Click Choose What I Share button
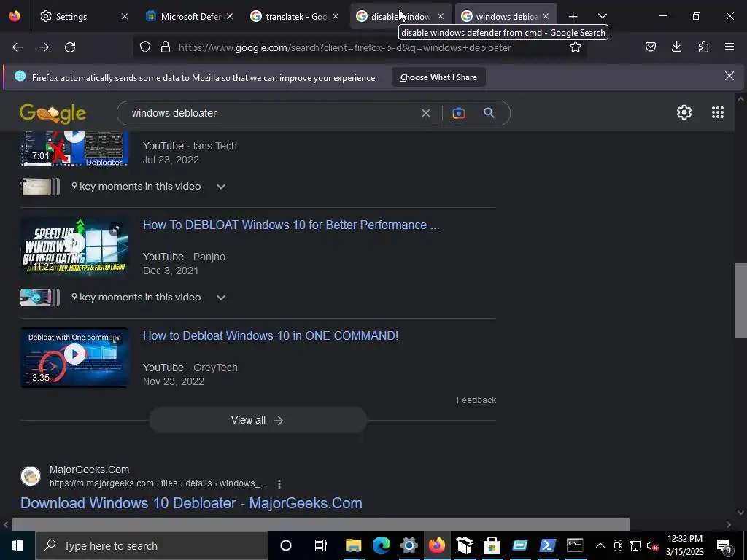 (x=438, y=77)
